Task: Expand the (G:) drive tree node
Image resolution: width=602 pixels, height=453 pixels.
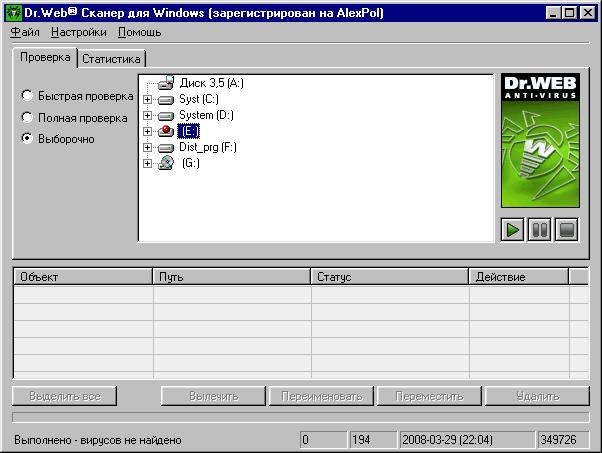Action: click(147, 164)
